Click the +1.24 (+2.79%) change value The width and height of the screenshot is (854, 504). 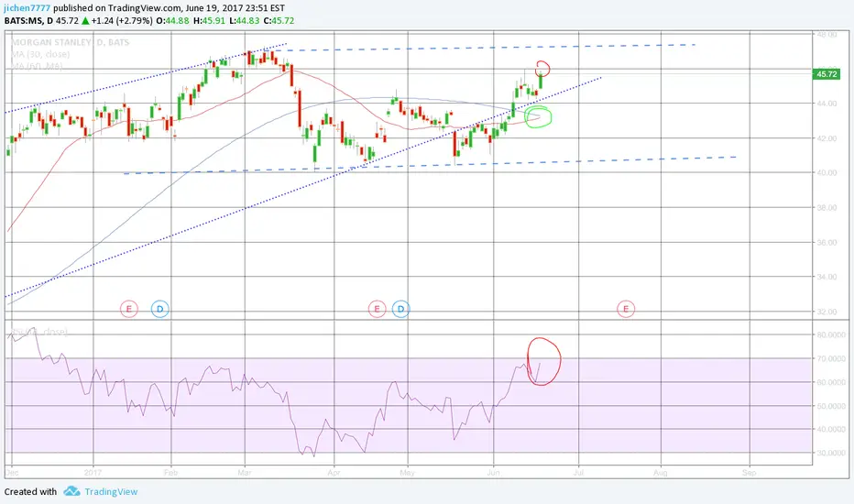122,21
